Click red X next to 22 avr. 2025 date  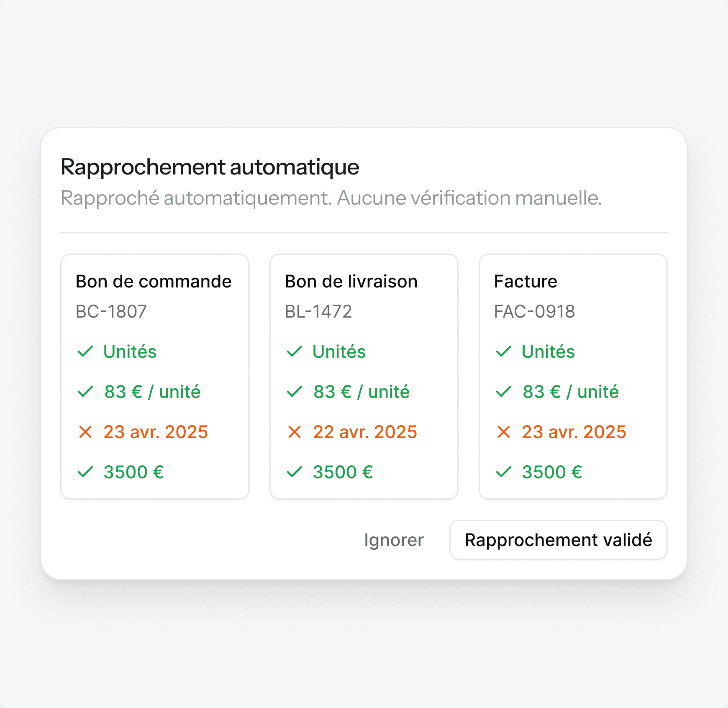click(x=295, y=432)
